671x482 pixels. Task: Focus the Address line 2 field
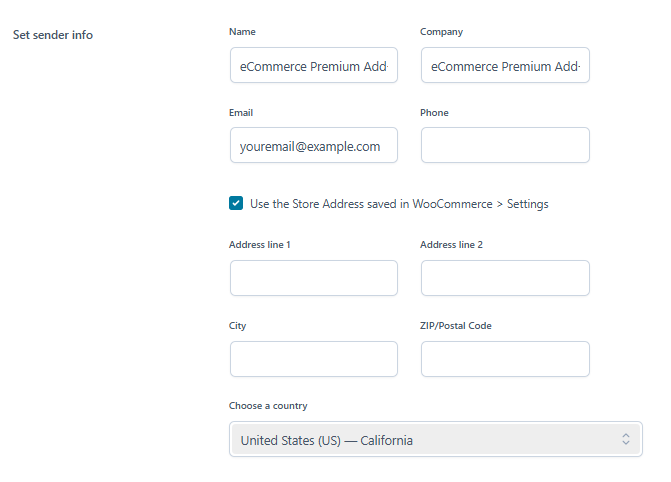[x=505, y=278]
